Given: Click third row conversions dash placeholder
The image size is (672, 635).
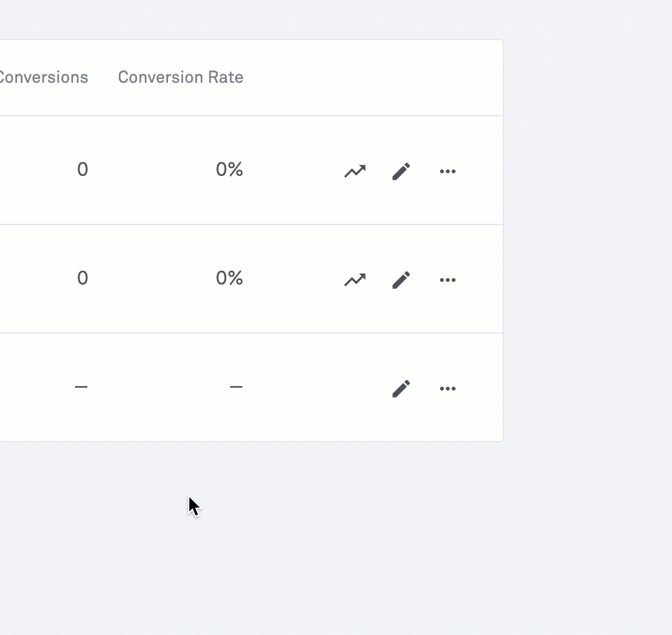Looking at the screenshot, I should pyautogui.click(x=81, y=387).
